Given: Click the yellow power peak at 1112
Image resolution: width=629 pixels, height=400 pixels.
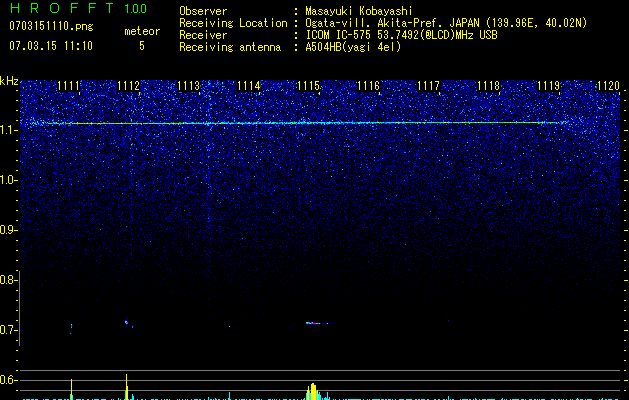Looking at the screenshot, I should (127, 387).
